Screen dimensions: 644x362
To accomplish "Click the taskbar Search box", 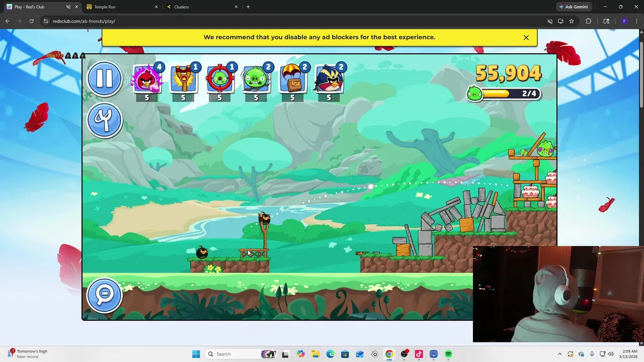I will 240,354.
